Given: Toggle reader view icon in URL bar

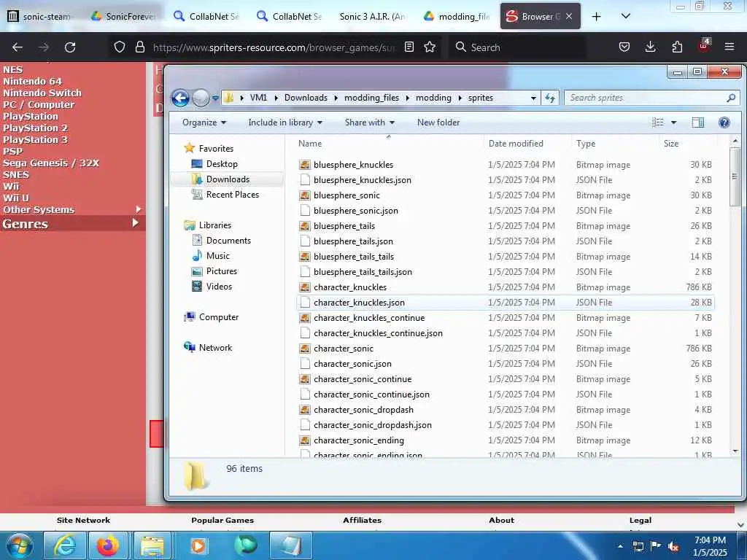Looking at the screenshot, I should click(409, 47).
